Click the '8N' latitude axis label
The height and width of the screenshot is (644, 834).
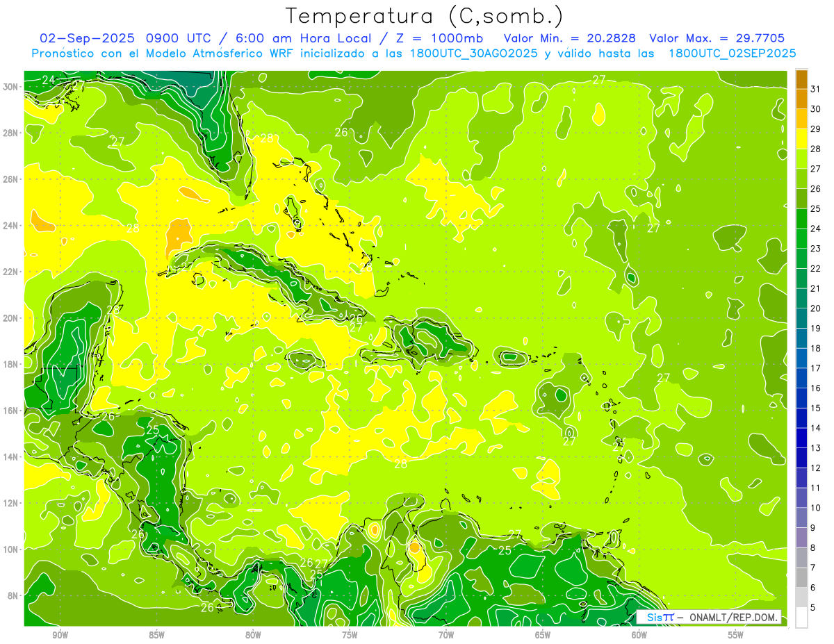[13, 595]
